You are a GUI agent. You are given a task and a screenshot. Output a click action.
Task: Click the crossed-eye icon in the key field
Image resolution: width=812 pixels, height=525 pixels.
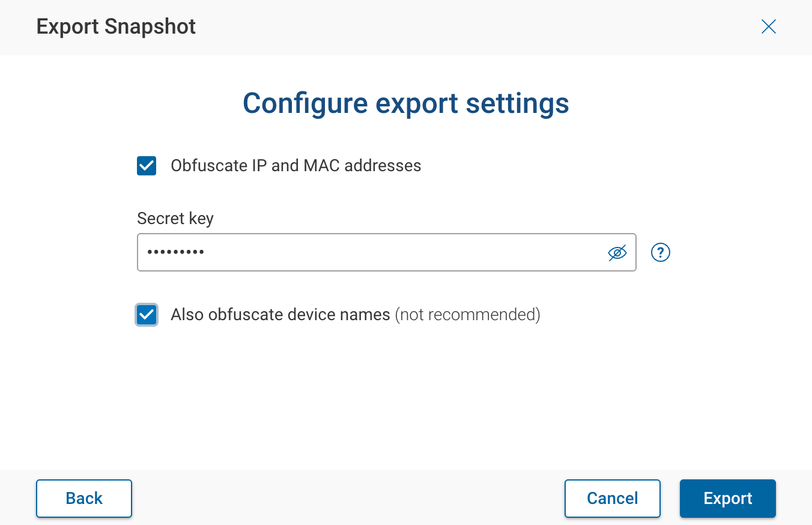pos(617,252)
